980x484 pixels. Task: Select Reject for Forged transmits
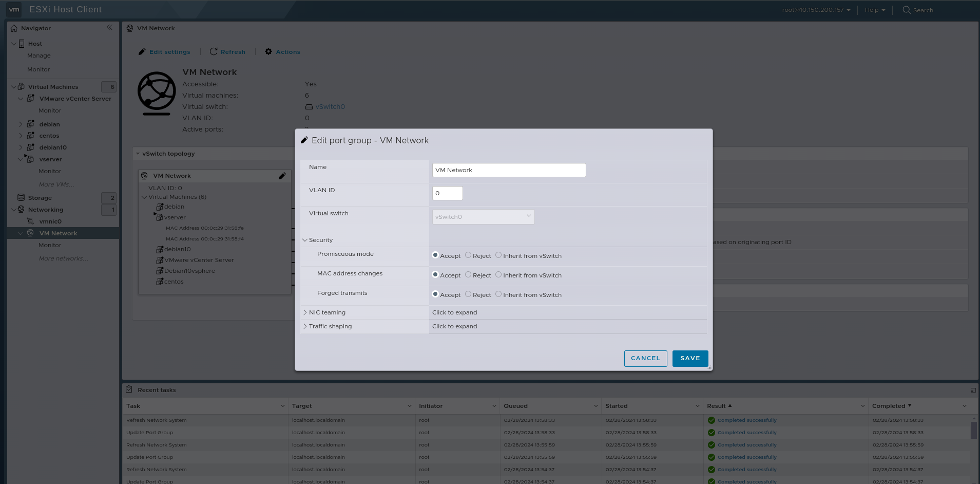[x=468, y=294]
